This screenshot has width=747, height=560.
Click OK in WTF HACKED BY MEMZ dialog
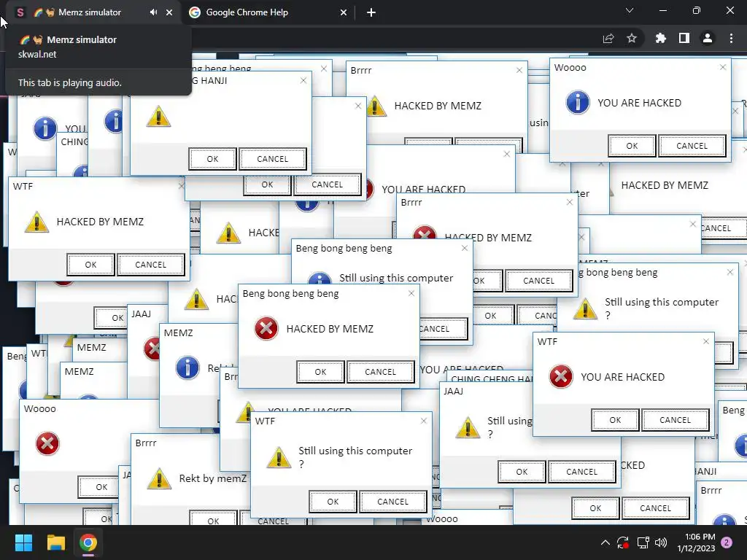[90, 265]
